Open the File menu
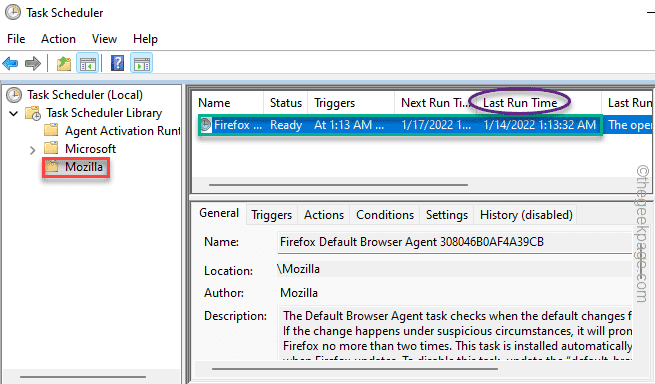Viewport: 655px width, 384px height. tap(16, 39)
